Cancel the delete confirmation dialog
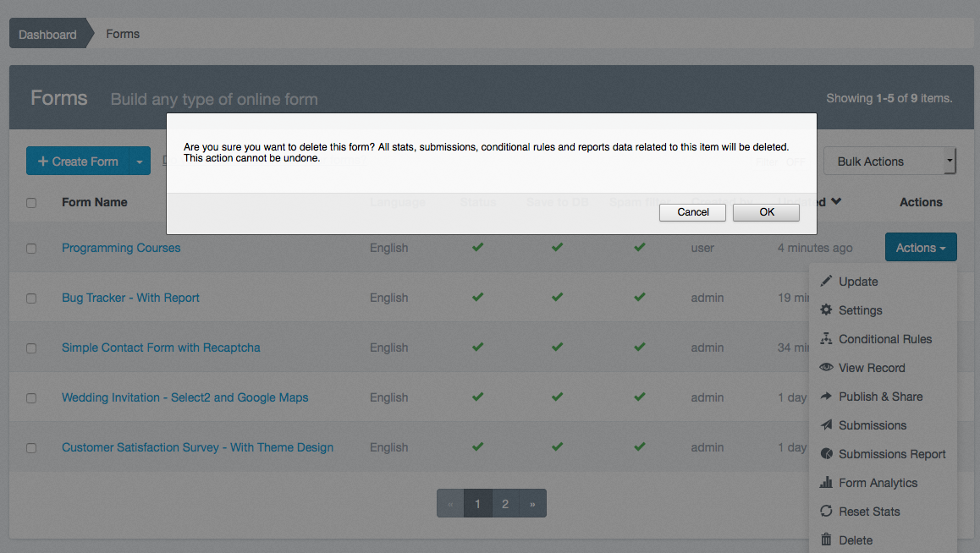The height and width of the screenshot is (553, 980). [692, 212]
